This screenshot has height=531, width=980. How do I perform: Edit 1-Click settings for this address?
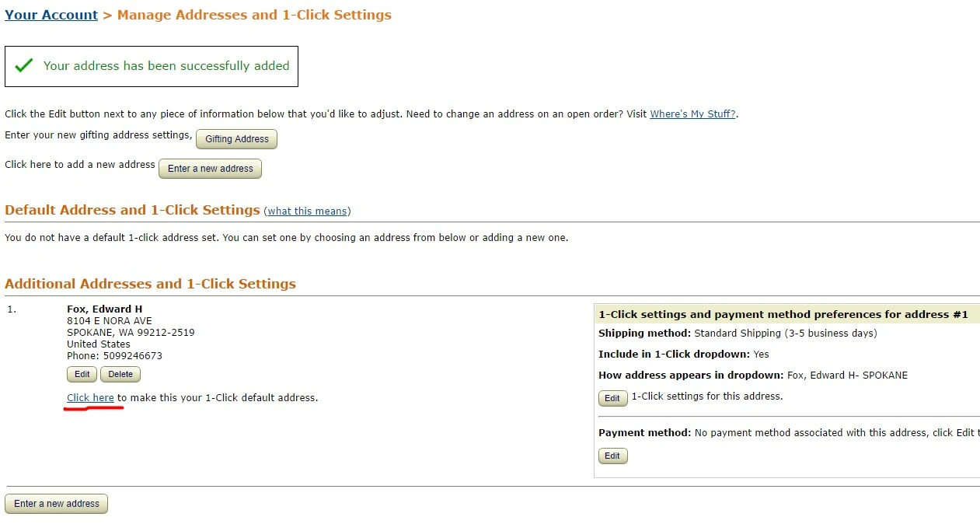(612, 398)
